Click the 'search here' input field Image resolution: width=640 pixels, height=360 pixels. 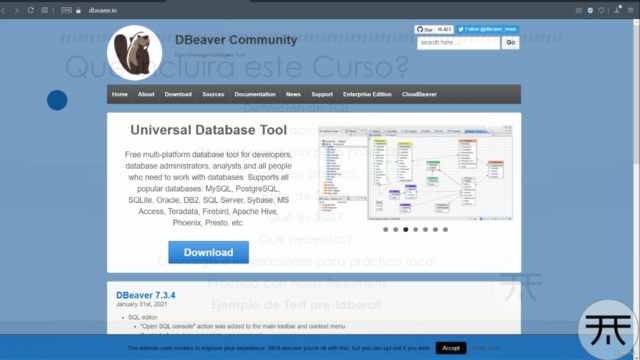[458, 42]
